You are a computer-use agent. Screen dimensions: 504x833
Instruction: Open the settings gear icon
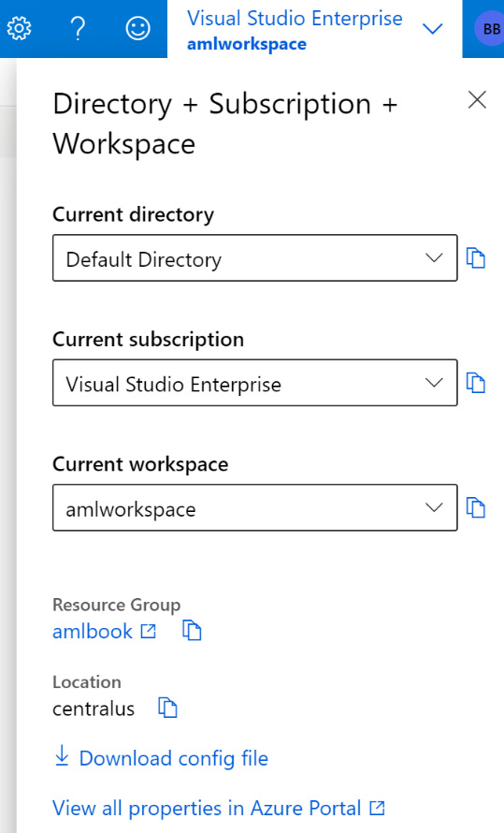(x=19, y=28)
